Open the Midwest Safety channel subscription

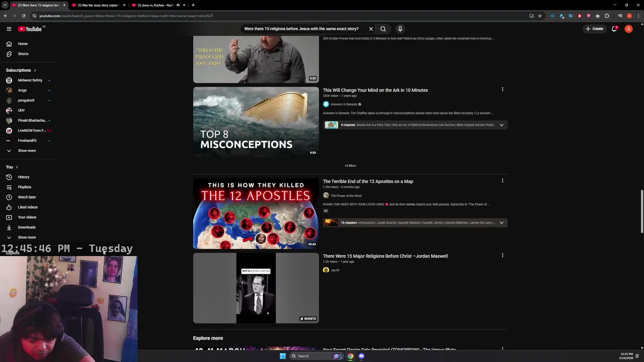point(30,80)
